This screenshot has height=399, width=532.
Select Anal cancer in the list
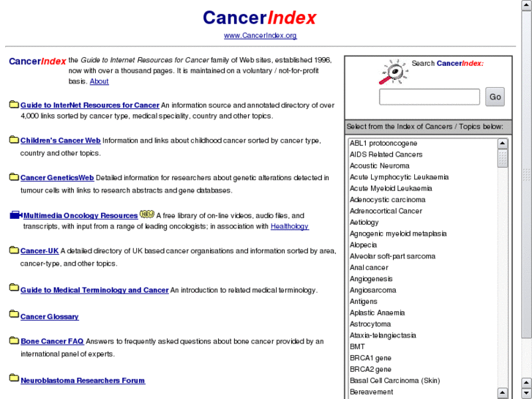click(x=422, y=267)
